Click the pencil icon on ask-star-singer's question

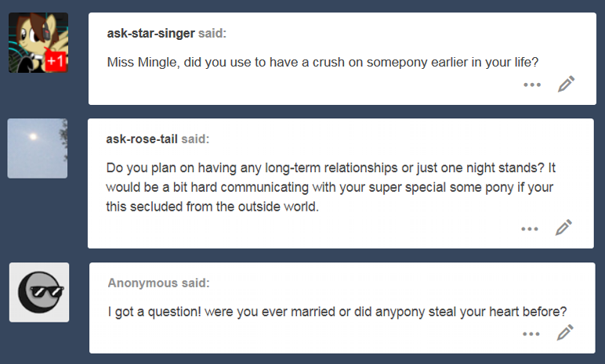pos(567,84)
